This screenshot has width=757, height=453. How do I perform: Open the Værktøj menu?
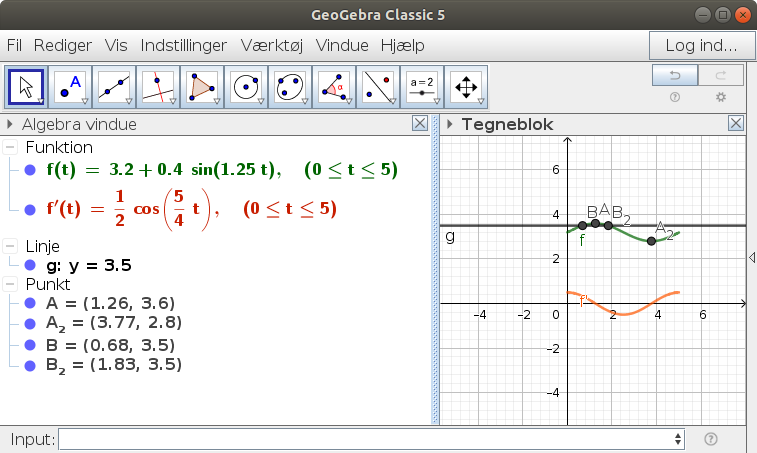click(x=272, y=45)
